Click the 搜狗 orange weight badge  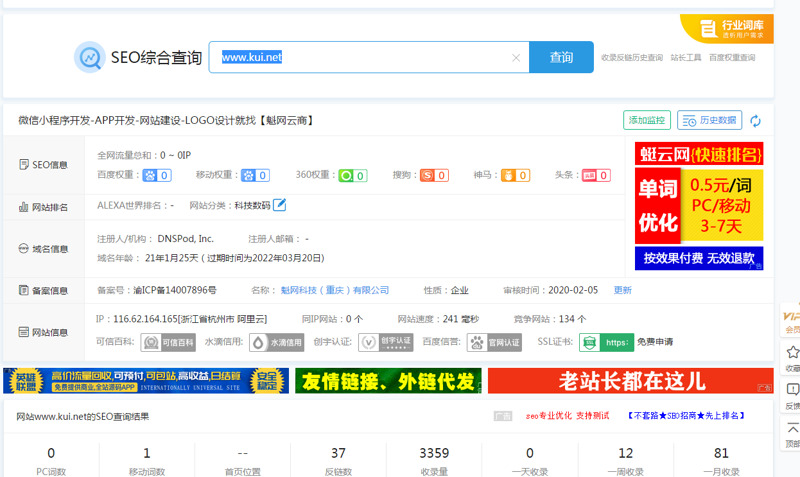click(x=434, y=176)
